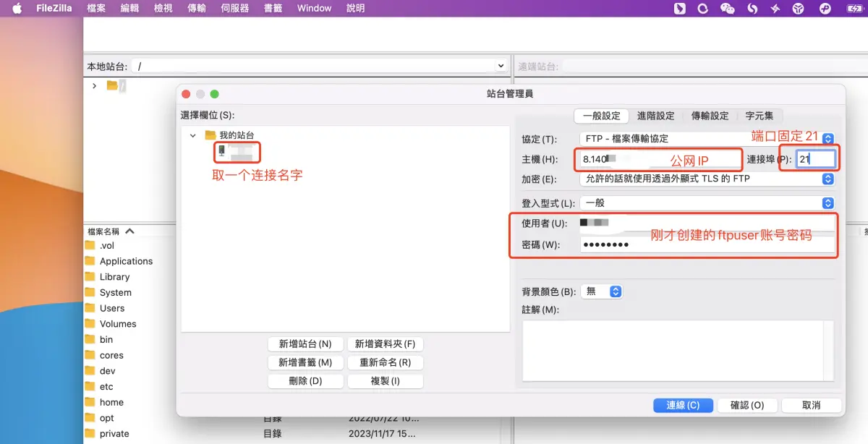
Task: Open the FileZilla app menu
Action: pyautogui.click(x=54, y=9)
